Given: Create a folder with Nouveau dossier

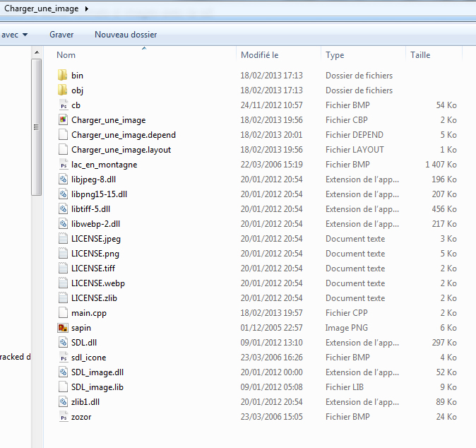Looking at the screenshot, I should point(126,35).
